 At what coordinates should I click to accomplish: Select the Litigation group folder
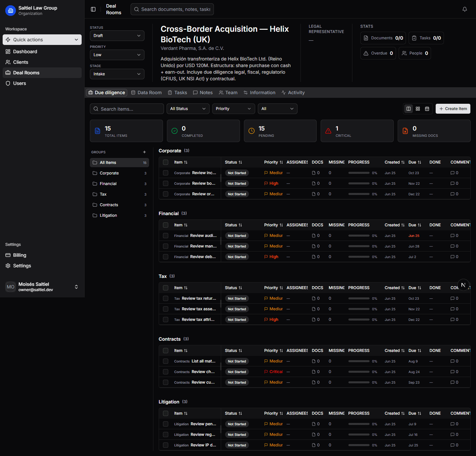[119, 215]
